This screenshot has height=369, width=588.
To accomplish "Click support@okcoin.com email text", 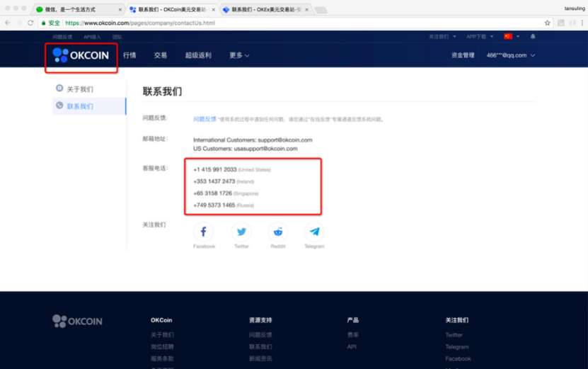I will click(285, 140).
